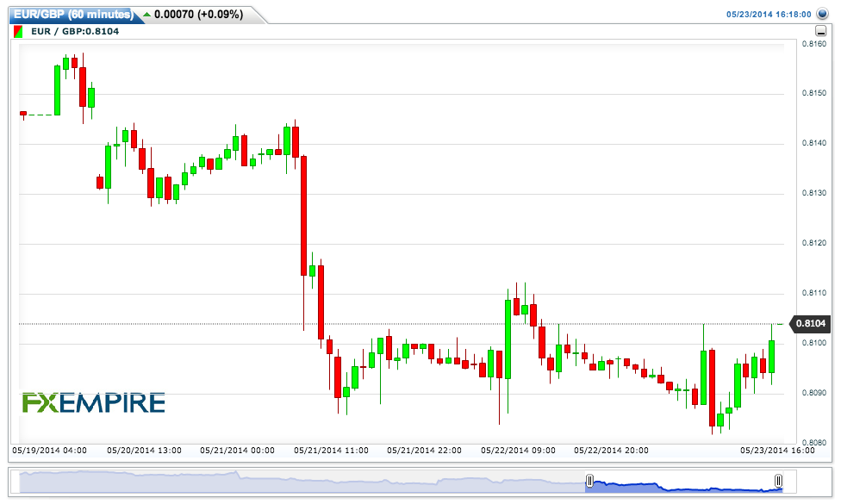Image resolution: width=841 pixels, height=504 pixels.
Task: Click the green up-arrow change indicator
Action: 147,15
